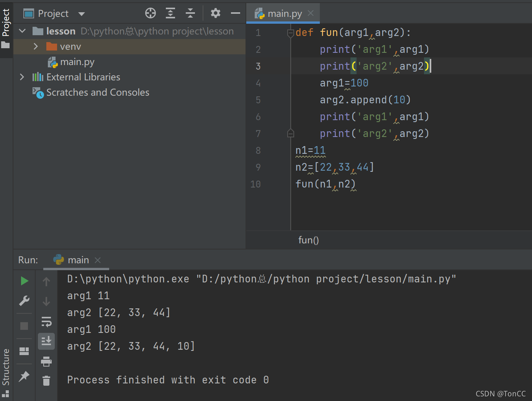Click line number 3 in the gutter

(x=258, y=66)
